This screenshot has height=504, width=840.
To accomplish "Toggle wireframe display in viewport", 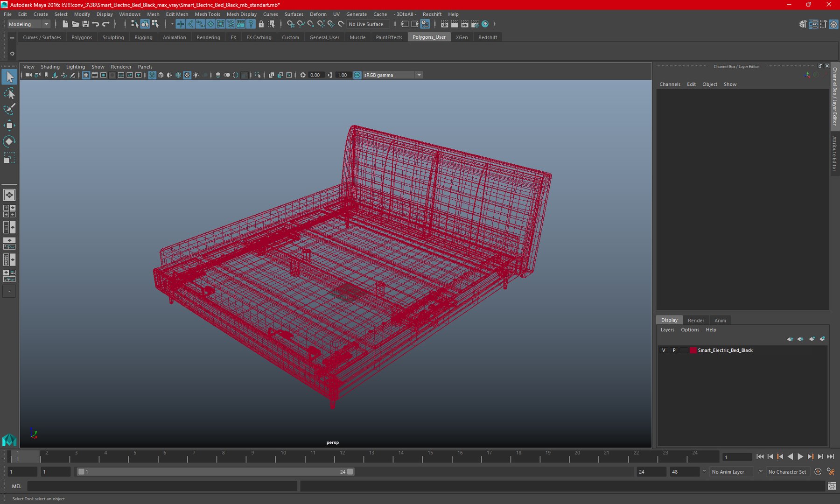I will (x=152, y=75).
